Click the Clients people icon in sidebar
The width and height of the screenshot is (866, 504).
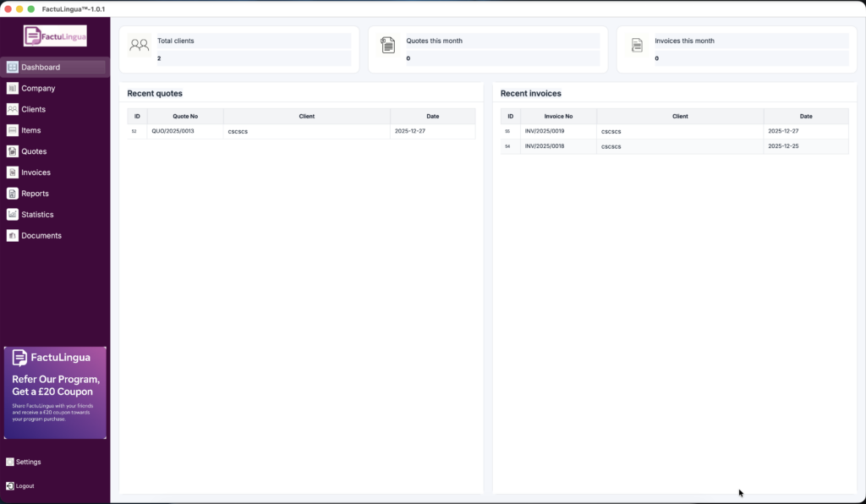pyautogui.click(x=13, y=110)
